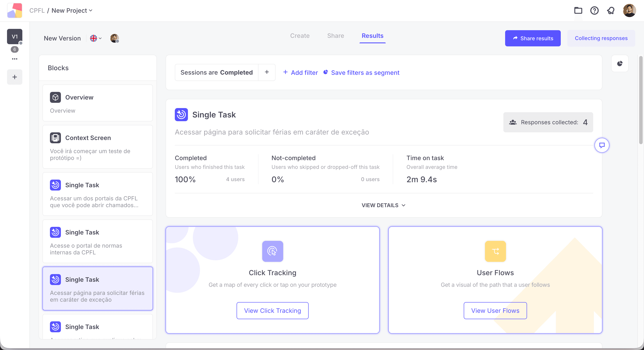Open the user profile avatar

[629, 10]
